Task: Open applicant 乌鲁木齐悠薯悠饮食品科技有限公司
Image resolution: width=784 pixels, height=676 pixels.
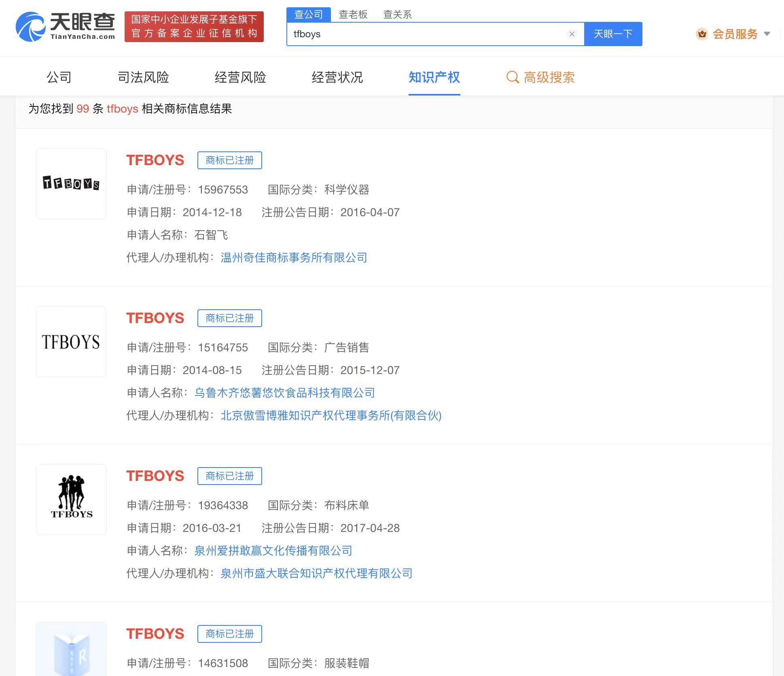Action: pos(285,393)
